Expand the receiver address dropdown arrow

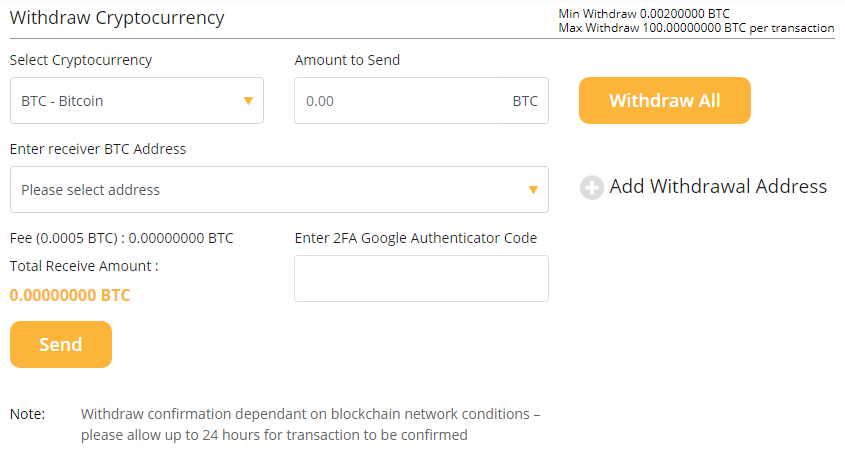pyautogui.click(x=533, y=190)
